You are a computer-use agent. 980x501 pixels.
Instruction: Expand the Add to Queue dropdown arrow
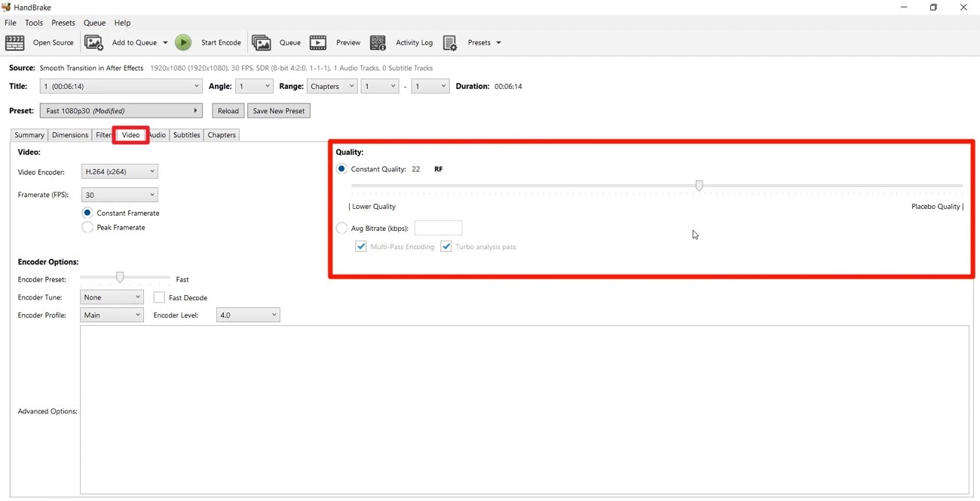[x=165, y=43]
